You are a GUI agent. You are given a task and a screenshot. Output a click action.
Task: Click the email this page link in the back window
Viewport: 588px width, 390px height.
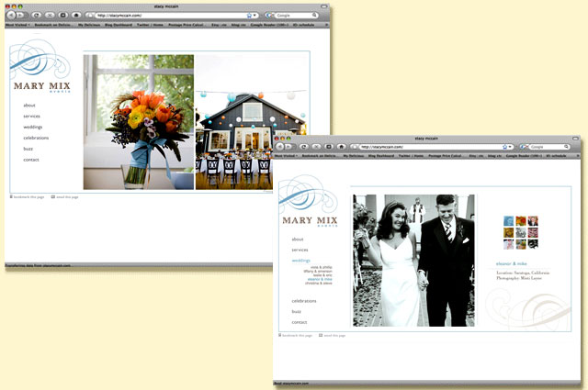(x=65, y=196)
